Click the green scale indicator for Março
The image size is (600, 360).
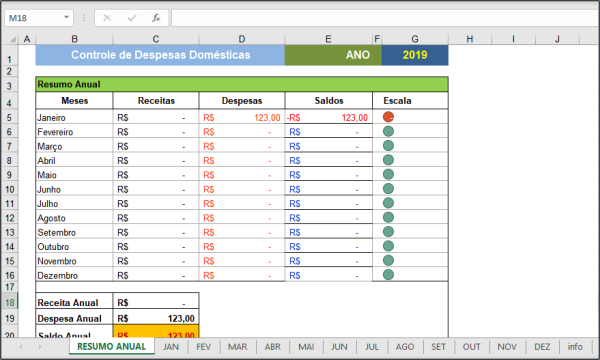388,146
